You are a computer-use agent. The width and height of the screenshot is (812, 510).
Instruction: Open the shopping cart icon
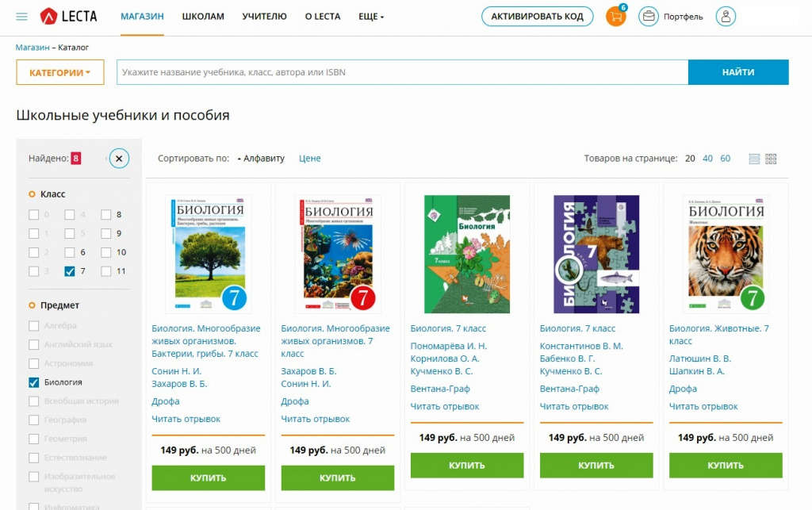coord(615,16)
